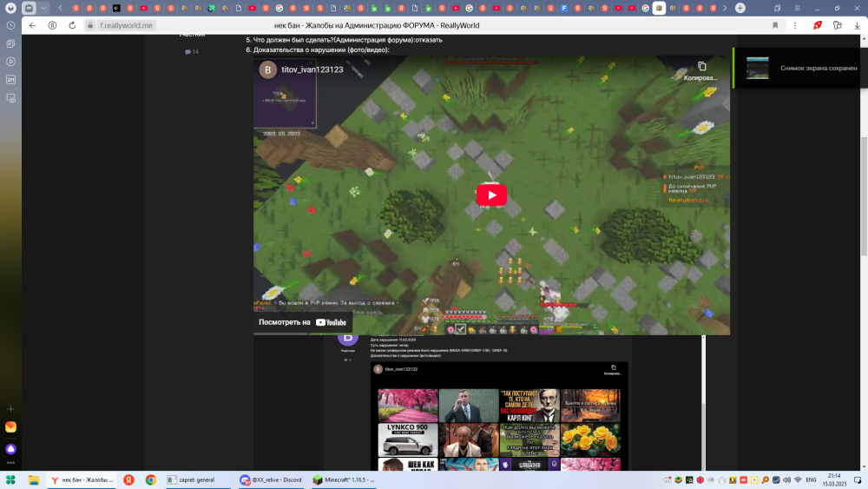This screenshot has height=489, width=868.
Task: Reload the current page
Action: tap(72, 25)
